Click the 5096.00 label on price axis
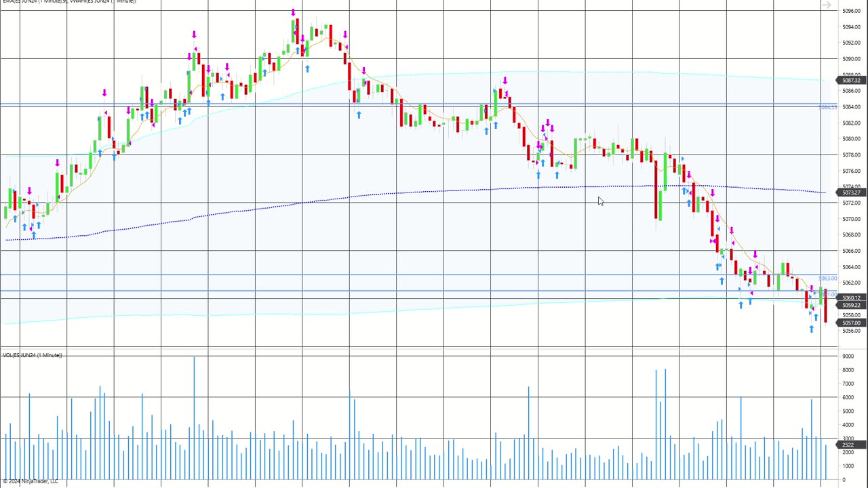This screenshot has height=488, width=868. 851,11
